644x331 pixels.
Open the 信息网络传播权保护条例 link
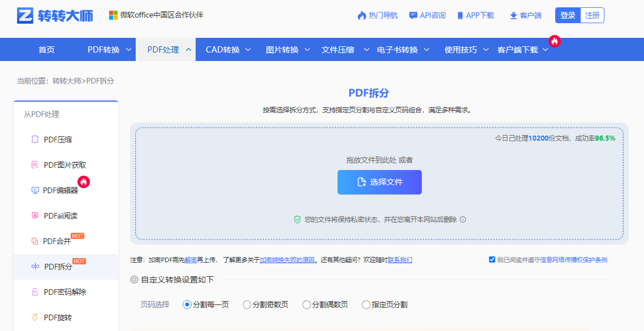[573, 260]
